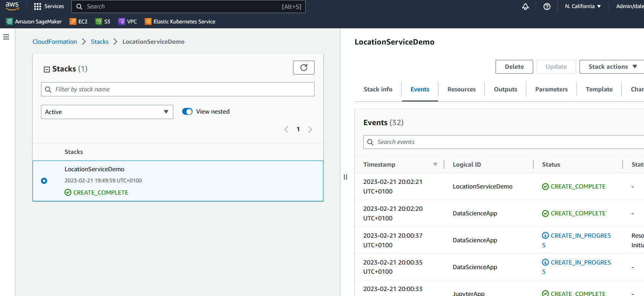Open the S3 shortcut
Viewport: 644px width, 296px height.
(103, 21)
